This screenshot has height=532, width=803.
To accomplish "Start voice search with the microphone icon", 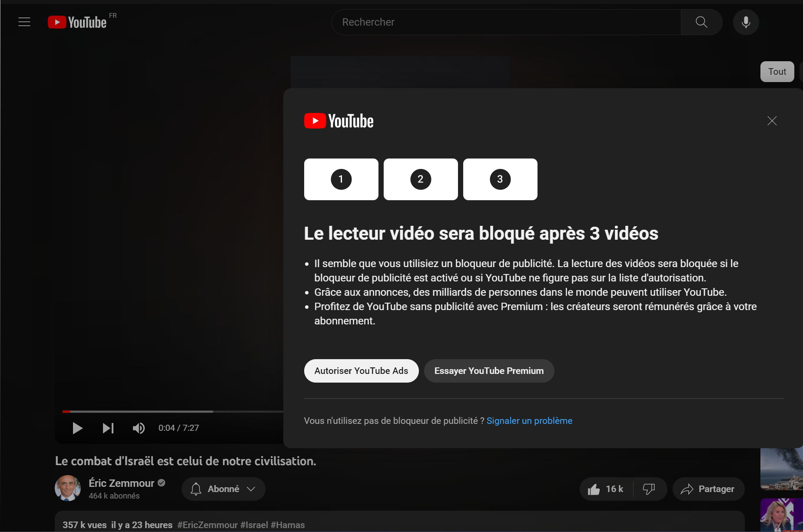I will (x=746, y=22).
